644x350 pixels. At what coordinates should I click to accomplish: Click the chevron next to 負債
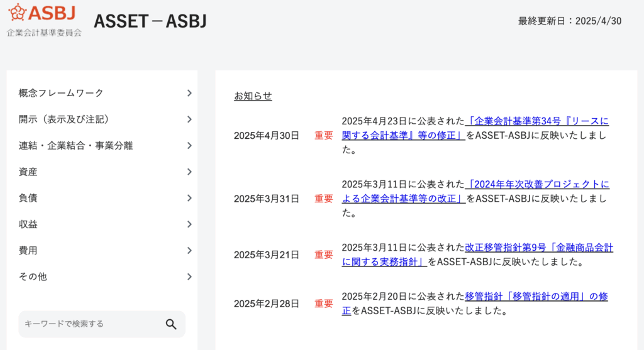tap(189, 198)
